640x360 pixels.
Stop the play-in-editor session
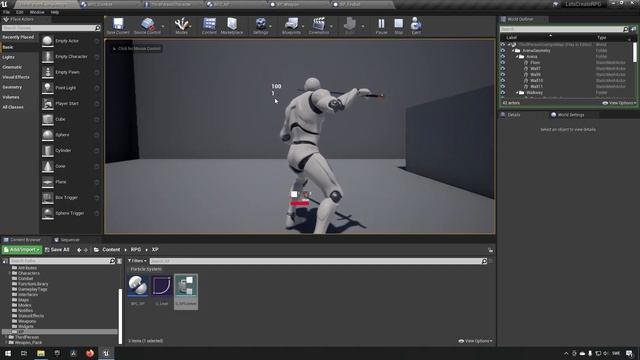pyautogui.click(x=398, y=24)
